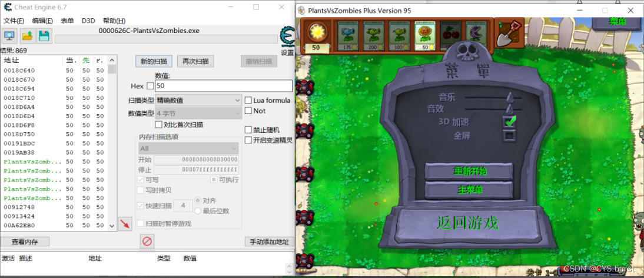Select the 对齐 radio button
Screen dimensions: 644x278
click(x=198, y=201)
